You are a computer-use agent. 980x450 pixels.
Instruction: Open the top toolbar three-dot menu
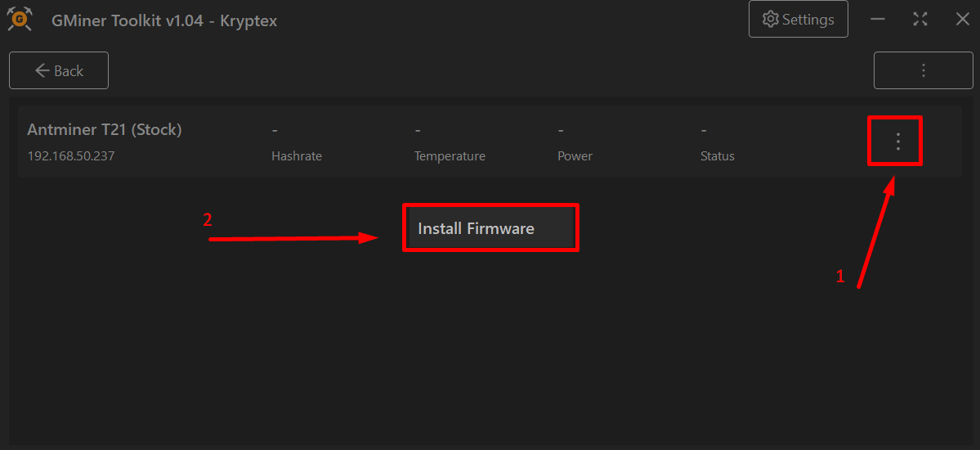tap(923, 70)
